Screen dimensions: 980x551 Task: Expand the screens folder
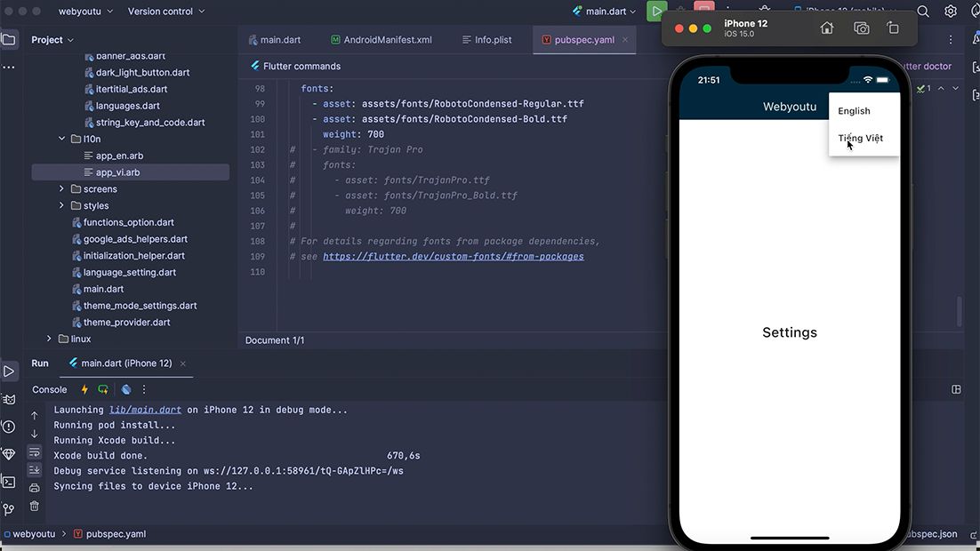(x=61, y=188)
